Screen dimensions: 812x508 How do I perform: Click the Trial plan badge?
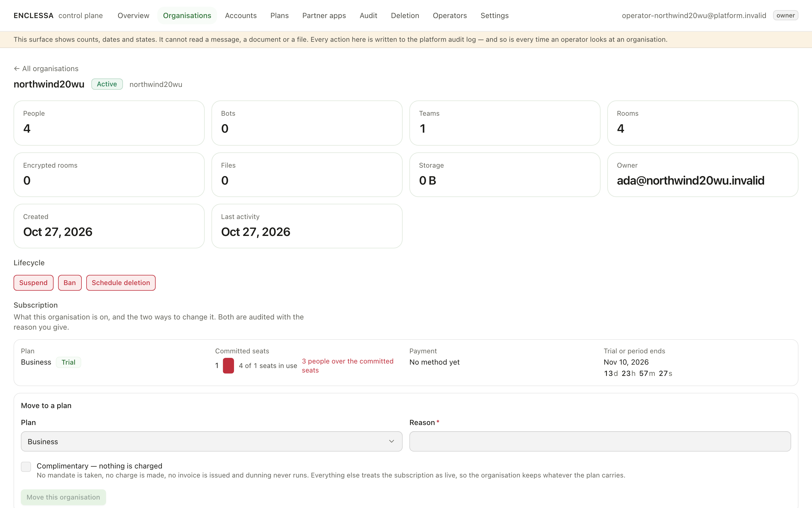point(69,362)
